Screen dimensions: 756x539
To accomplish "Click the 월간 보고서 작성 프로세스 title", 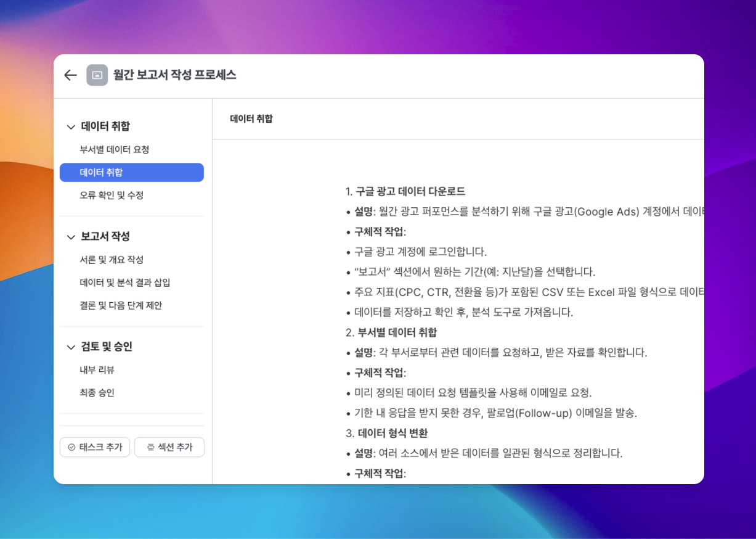I will 174,75.
